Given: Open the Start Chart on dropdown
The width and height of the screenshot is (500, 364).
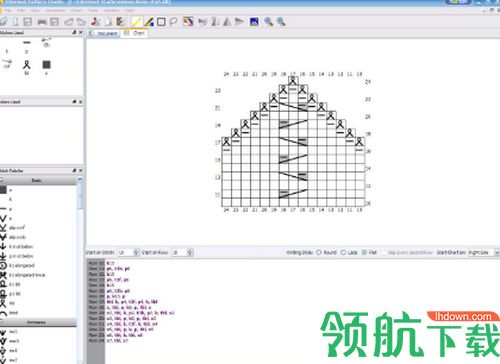Looking at the screenshot, I should tap(484, 252).
